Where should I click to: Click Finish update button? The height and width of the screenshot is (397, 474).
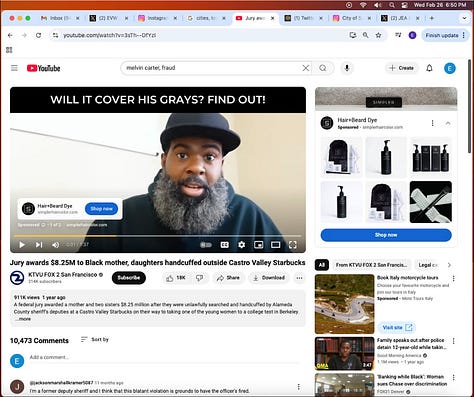tap(445, 35)
